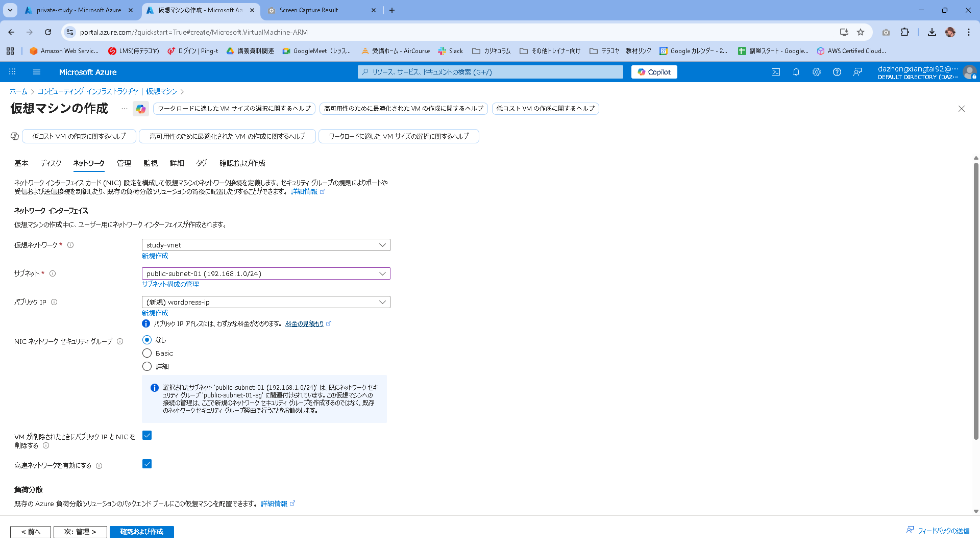The width and height of the screenshot is (980, 551).
Task: Open the サブネット public-subnet-01 dropdown
Action: click(x=265, y=273)
